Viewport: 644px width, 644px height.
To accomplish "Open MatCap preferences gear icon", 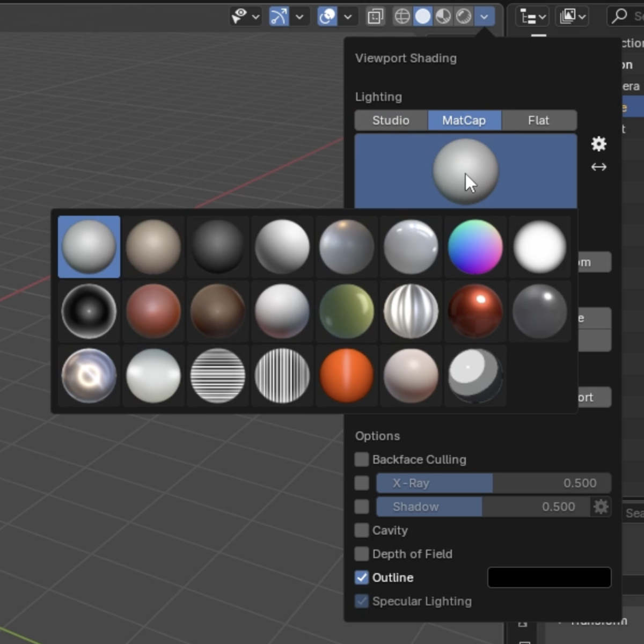I will coord(599,144).
